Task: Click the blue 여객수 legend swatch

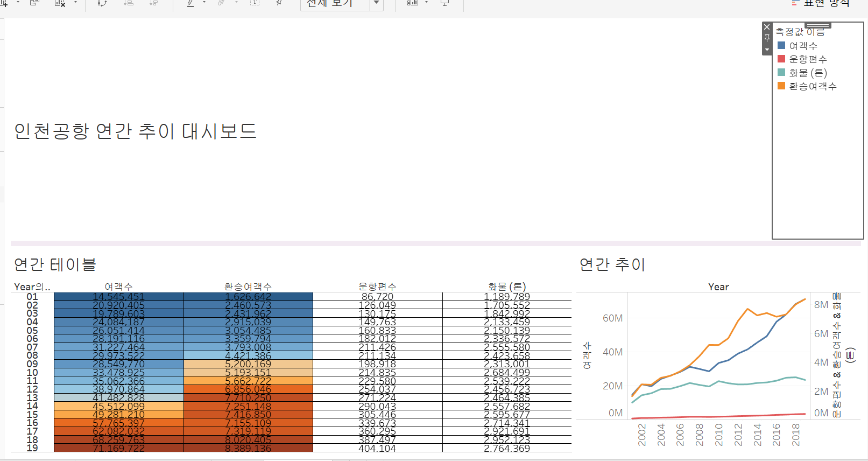Action: pyautogui.click(x=781, y=45)
